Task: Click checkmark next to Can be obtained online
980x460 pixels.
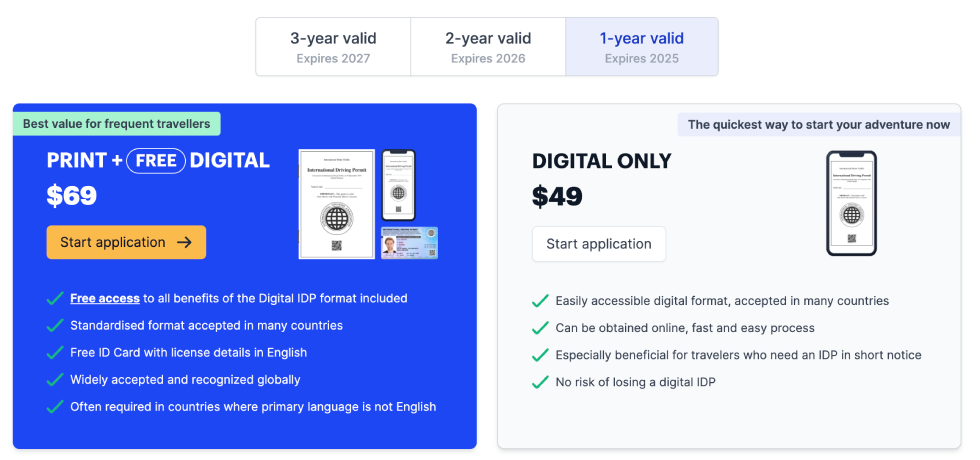Action: (x=540, y=328)
